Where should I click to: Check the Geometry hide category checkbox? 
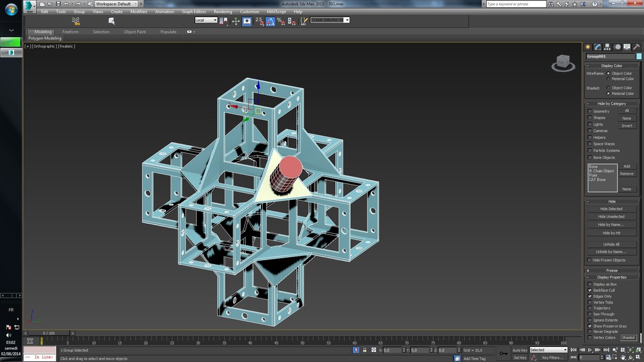pyautogui.click(x=590, y=111)
